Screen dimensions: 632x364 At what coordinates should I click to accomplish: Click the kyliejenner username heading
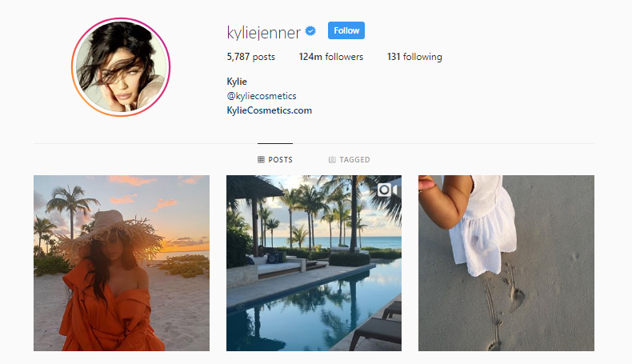click(264, 32)
